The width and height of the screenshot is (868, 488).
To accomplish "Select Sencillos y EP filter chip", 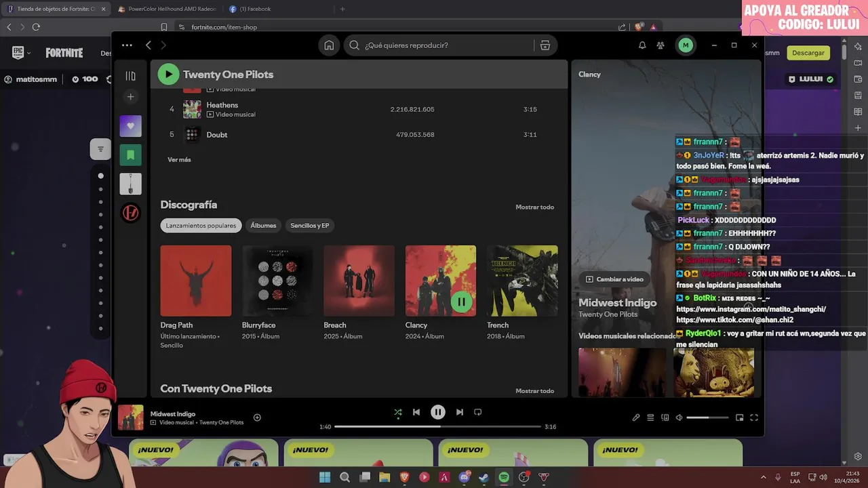I will tap(310, 226).
